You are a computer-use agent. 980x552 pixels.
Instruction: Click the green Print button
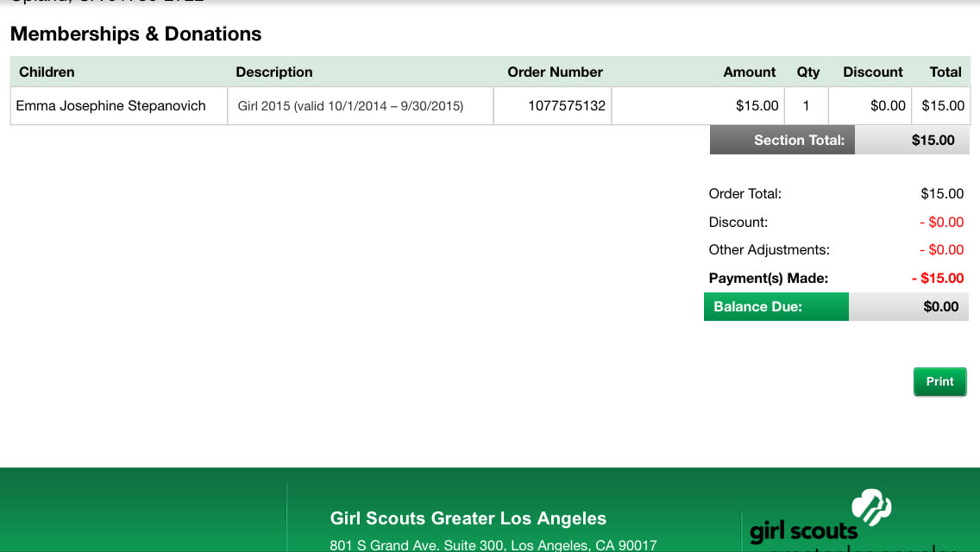point(939,381)
